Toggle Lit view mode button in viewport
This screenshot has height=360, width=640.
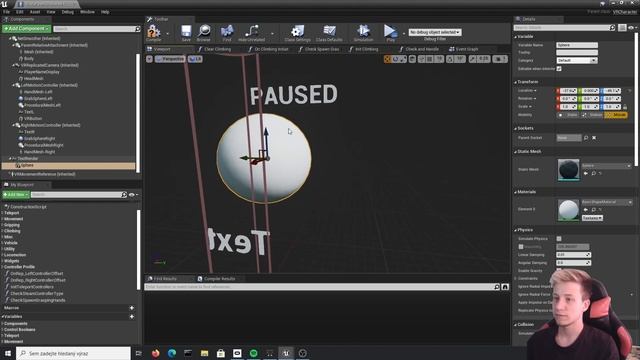(x=195, y=59)
